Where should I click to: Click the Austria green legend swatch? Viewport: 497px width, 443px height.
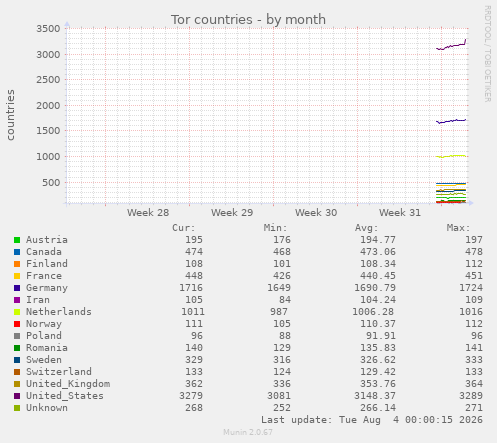tap(17, 240)
